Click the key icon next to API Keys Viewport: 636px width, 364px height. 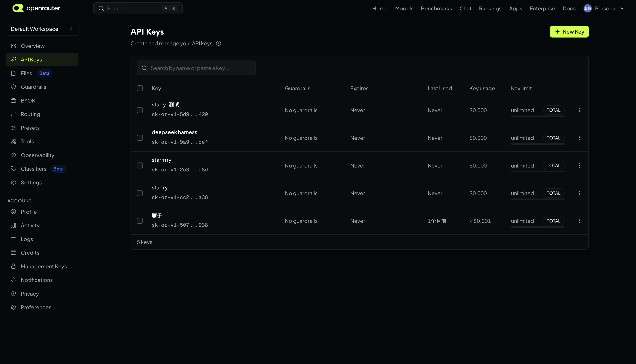click(14, 59)
